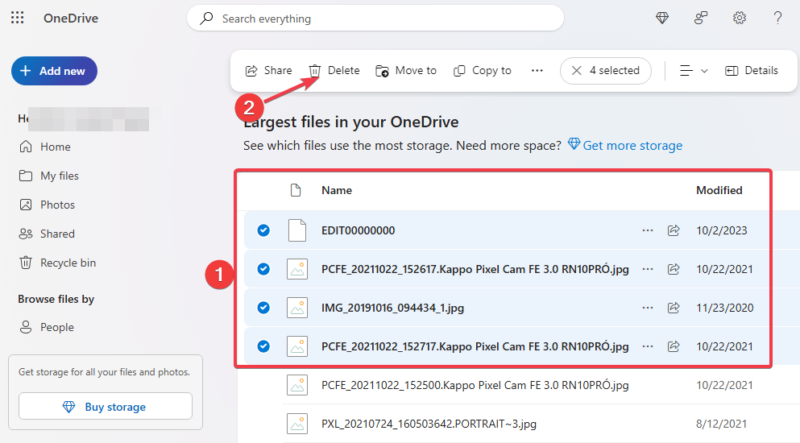Screen dimensions: 800x443
Task: Open file name IMG_20191016_094434_1.jpg
Action: pos(393,308)
